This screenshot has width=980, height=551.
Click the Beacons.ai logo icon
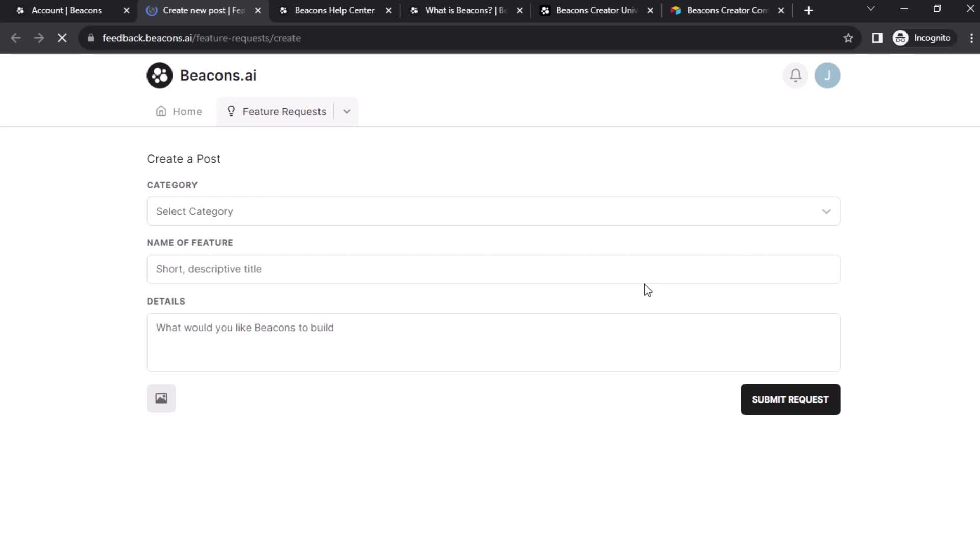click(160, 74)
